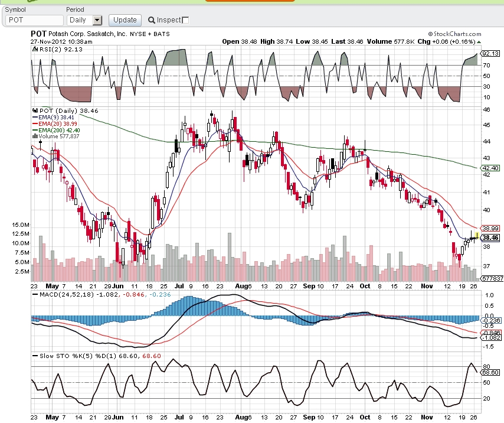Click the 'RSI(2) 92.13' panel label

tap(61, 49)
